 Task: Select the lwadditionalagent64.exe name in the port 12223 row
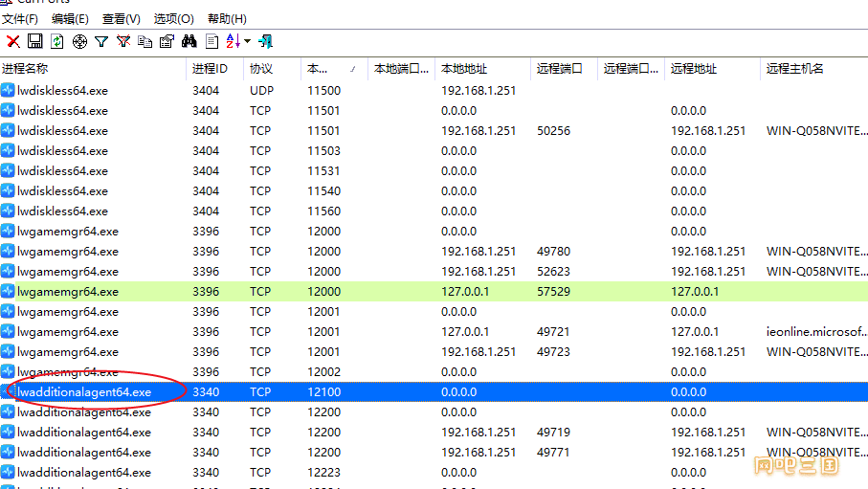(84, 473)
